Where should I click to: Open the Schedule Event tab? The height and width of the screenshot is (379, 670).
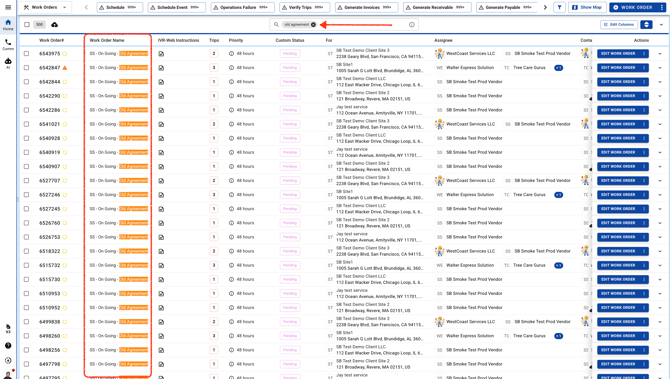click(x=176, y=7)
